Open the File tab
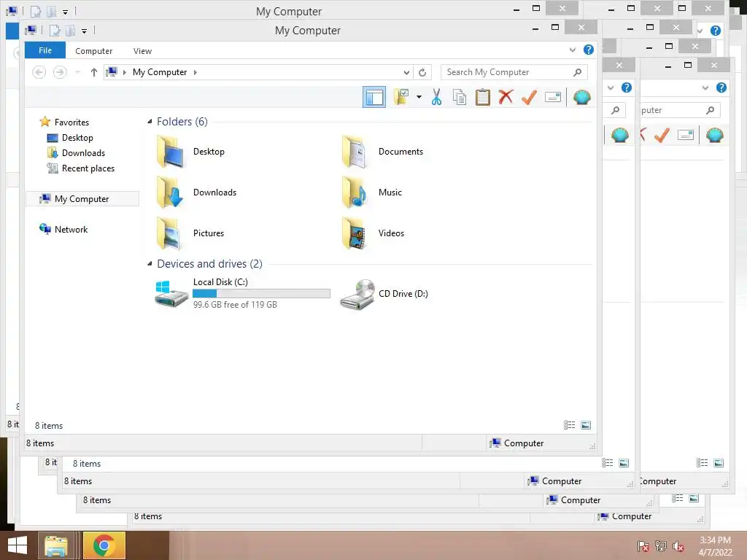Image resolution: width=747 pixels, height=560 pixels. click(x=45, y=50)
